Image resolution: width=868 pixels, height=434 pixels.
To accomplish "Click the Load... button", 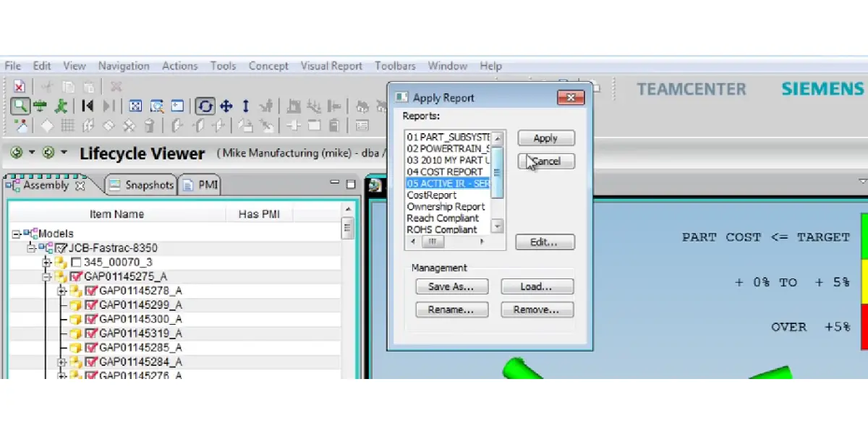I will pos(537,286).
